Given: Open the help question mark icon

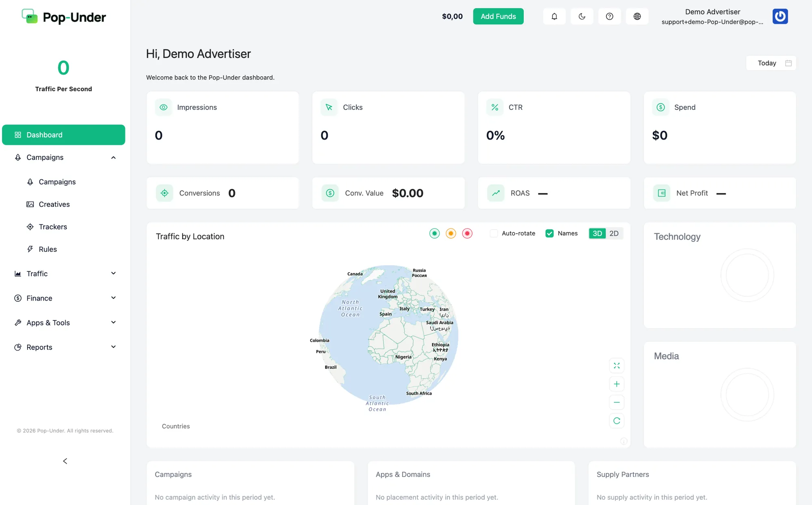Looking at the screenshot, I should [x=609, y=16].
